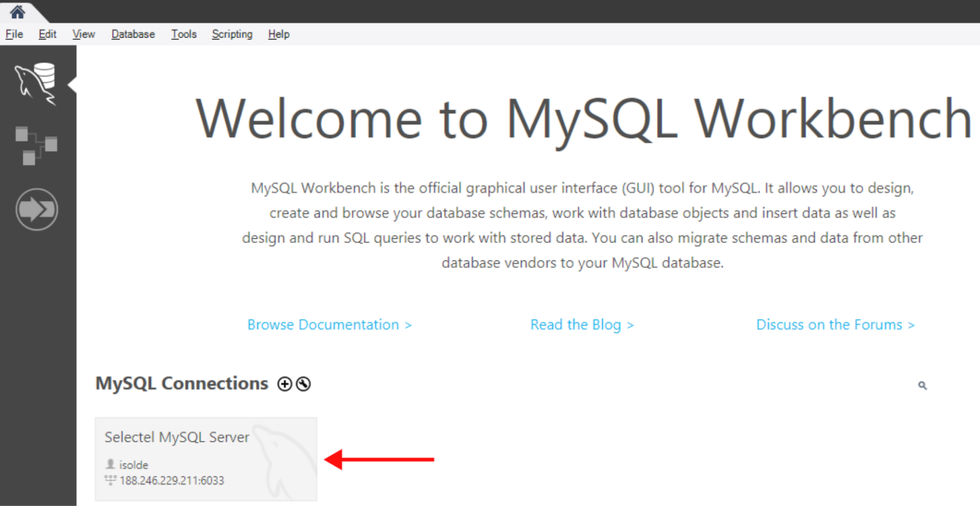980x506 pixels.
Task: Click the Read the Blog link
Action: (x=582, y=325)
